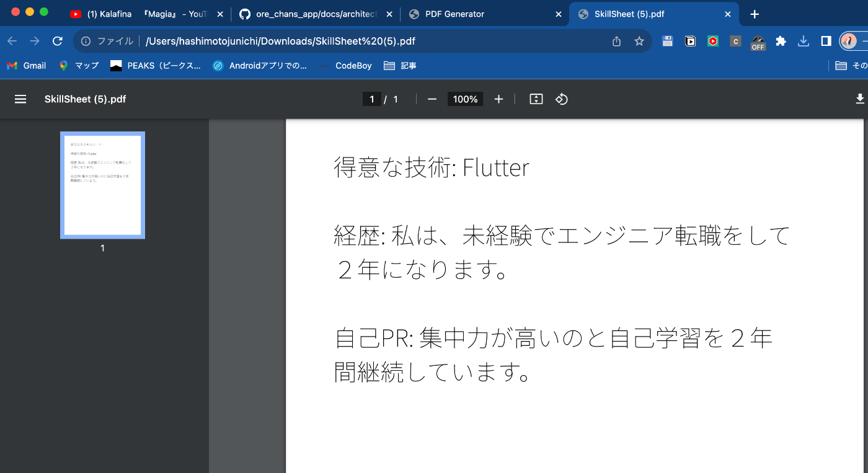This screenshot has height=473, width=868.
Task: Select the SkillSheet (5).pdf tab
Action: (653, 14)
